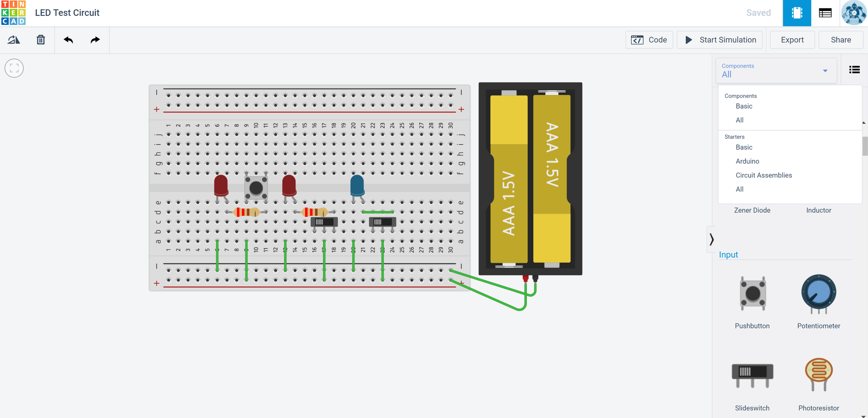Screen dimensions: 868x418
Task: Click the zoom-to-fit icon on the canvas
Action: 14,68
